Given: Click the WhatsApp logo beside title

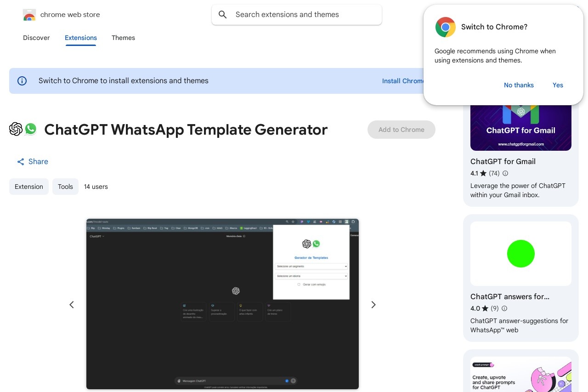Looking at the screenshot, I should 31,129.
